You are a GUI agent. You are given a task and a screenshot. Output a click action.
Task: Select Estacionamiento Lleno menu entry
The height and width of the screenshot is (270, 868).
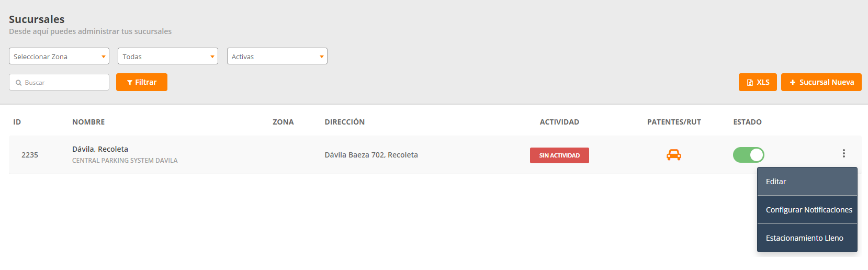pos(805,238)
